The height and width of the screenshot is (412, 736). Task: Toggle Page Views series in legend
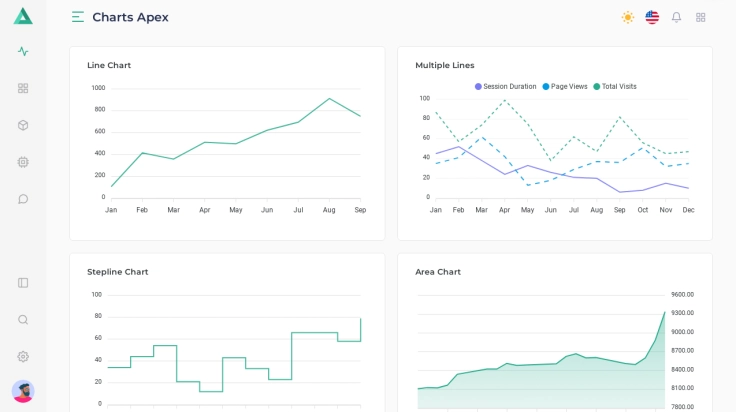coord(569,87)
